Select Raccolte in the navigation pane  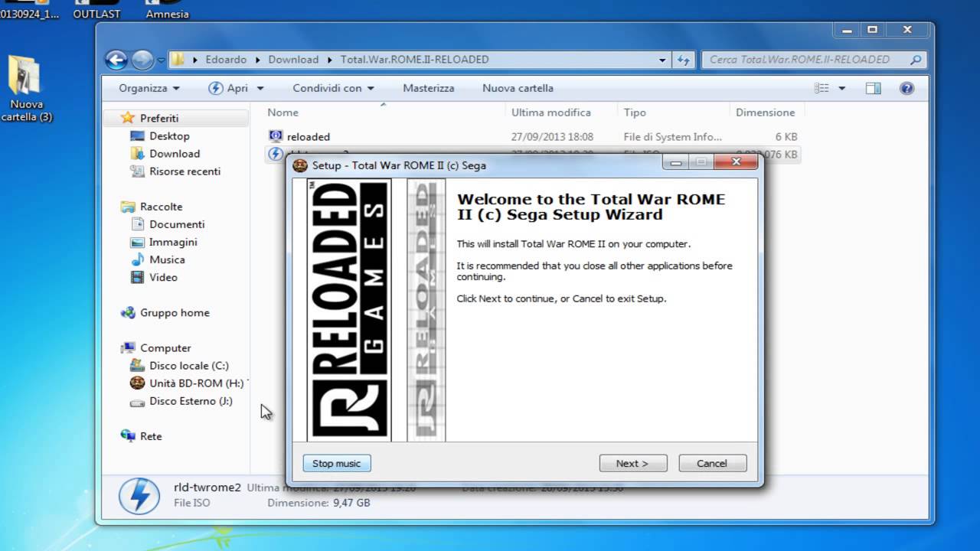(x=161, y=207)
